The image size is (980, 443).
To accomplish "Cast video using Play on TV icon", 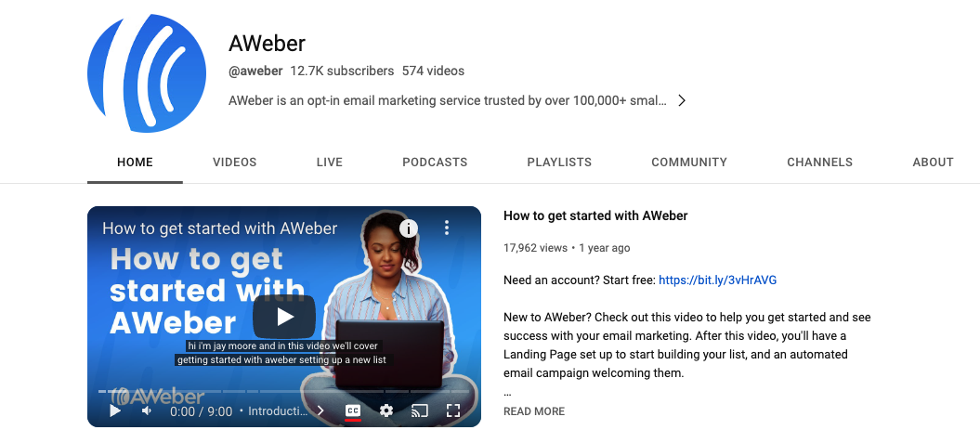I will tap(419, 410).
